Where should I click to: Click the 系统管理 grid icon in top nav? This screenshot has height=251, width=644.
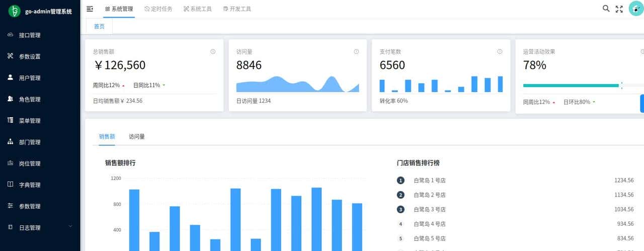[x=108, y=9]
